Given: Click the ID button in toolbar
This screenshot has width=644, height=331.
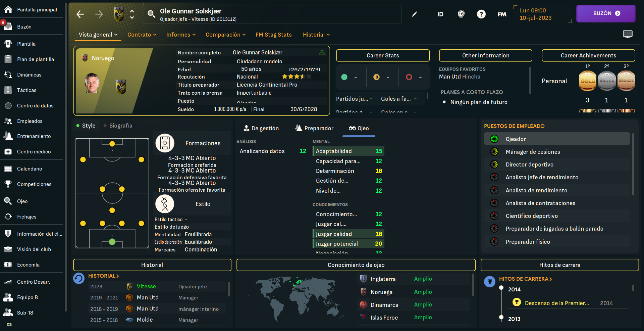Looking at the screenshot, I should pyautogui.click(x=440, y=14).
